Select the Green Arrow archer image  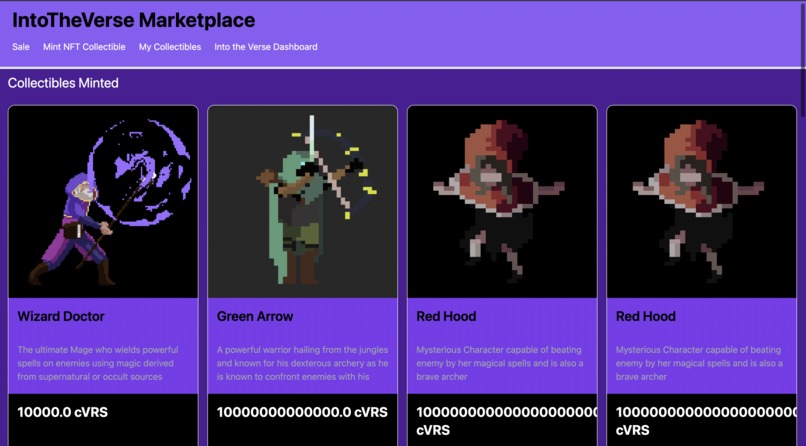click(x=303, y=202)
